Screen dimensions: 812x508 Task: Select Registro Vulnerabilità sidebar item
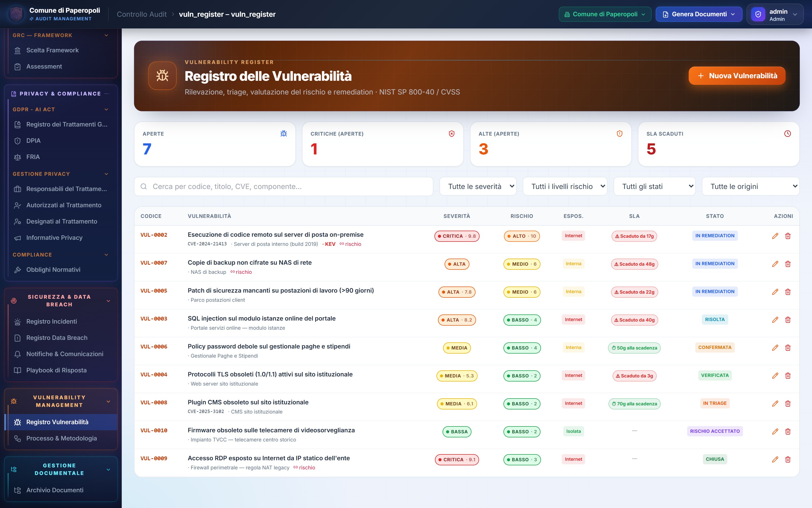coord(61,422)
